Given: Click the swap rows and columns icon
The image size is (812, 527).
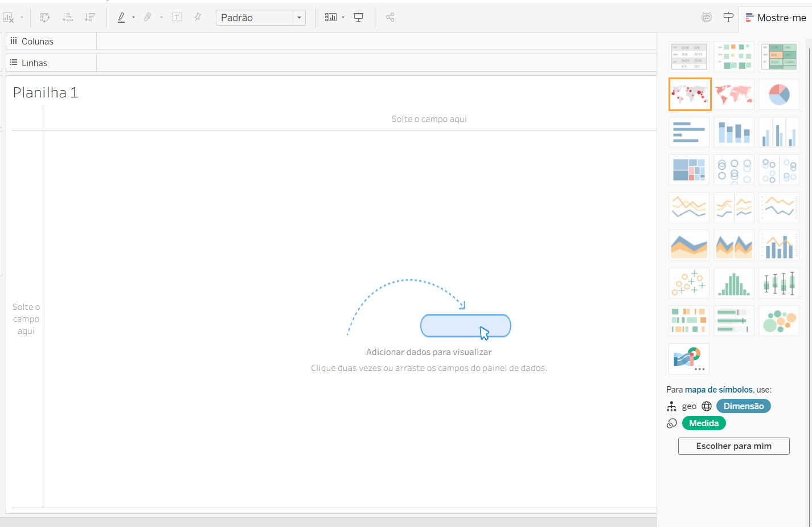Looking at the screenshot, I should [x=45, y=18].
